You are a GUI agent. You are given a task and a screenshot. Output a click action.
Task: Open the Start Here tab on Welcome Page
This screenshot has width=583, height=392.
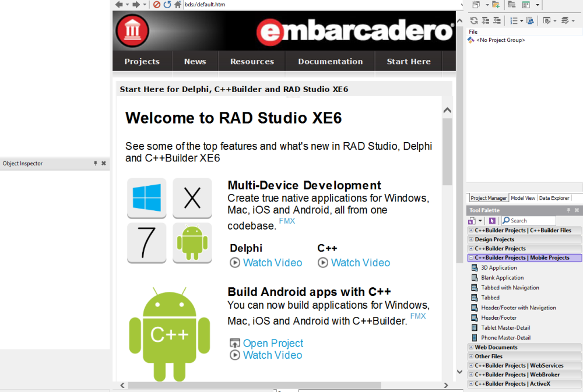[409, 61]
